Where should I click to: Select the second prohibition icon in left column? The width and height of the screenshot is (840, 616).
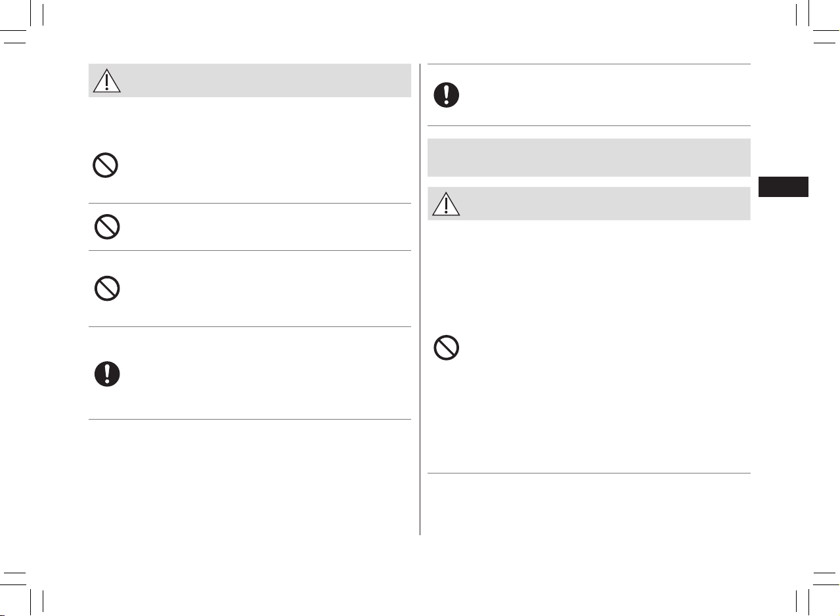pos(106,227)
